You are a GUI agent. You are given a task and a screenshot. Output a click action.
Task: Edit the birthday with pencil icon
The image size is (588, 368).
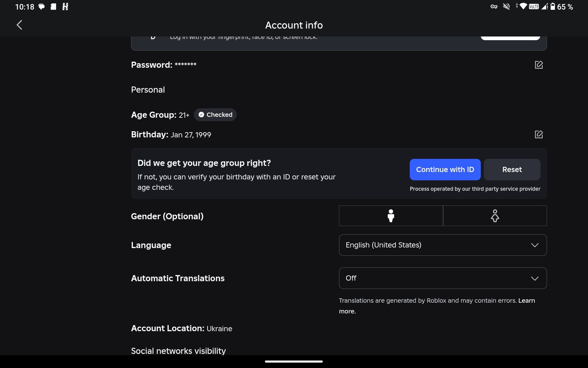pyautogui.click(x=539, y=134)
